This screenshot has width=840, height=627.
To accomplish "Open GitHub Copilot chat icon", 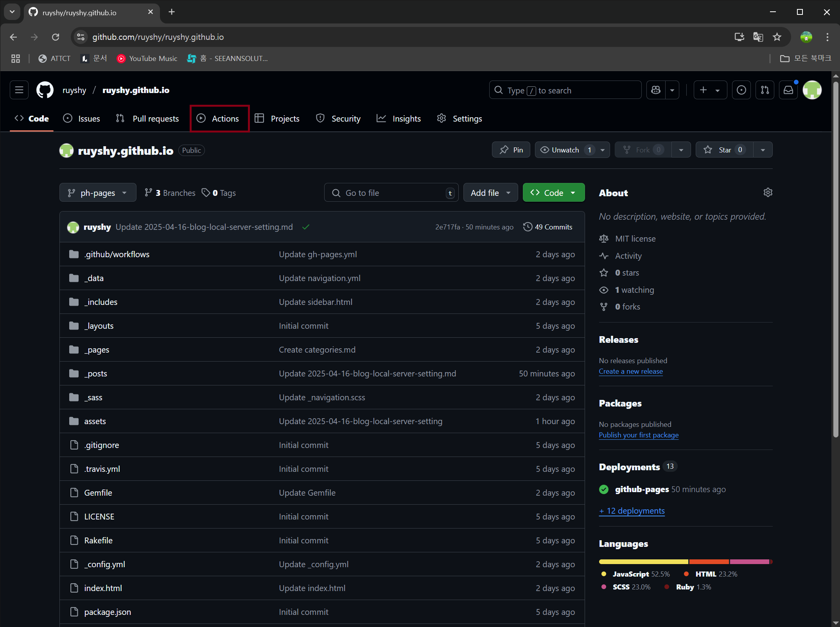I will (x=655, y=90).
